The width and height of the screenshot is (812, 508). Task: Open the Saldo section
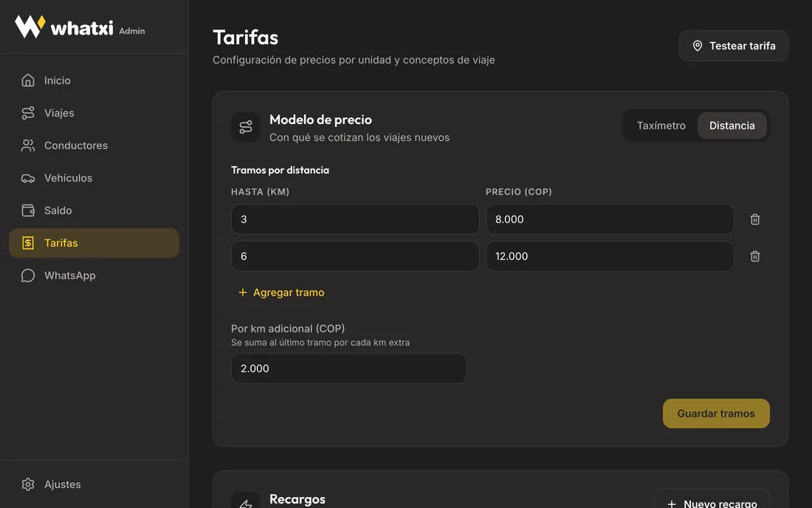tap(94, 210)
